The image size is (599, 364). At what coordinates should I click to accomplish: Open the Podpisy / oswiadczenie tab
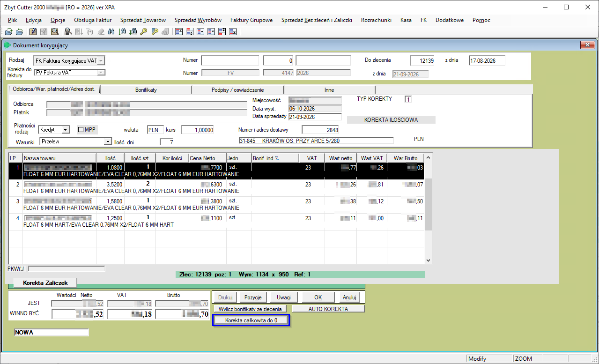click(237, 89)
